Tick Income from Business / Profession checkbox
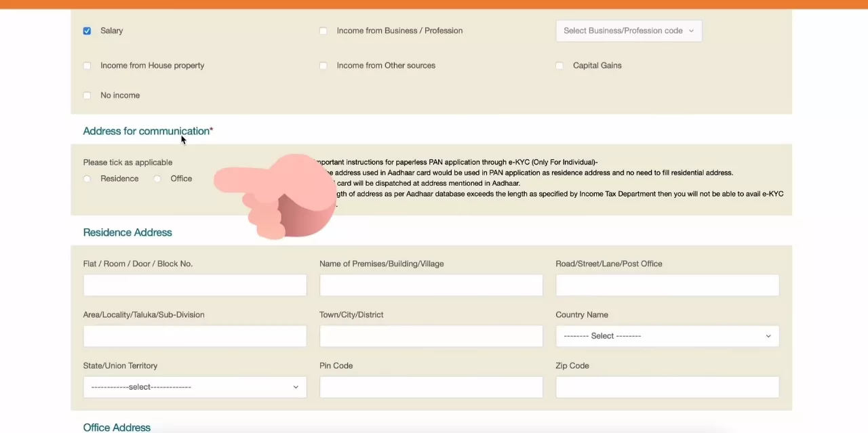The width and height of the screenshot is (868, 433). [323, 31]
